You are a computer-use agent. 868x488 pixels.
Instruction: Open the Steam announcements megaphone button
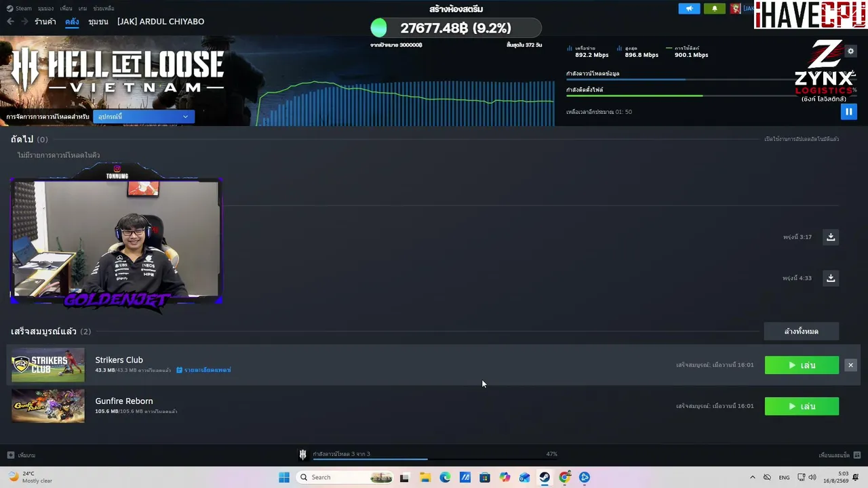[x=689, y=9]
